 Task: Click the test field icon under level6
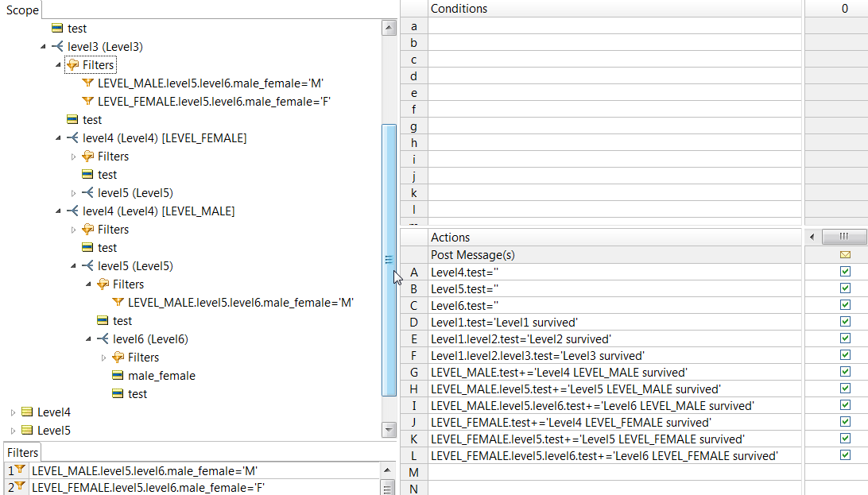click(x=118, y=394)
